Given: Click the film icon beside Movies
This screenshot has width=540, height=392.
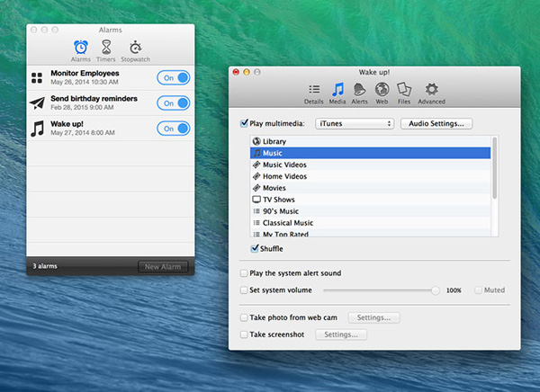Looking at the screenshot, I should [256, 188].
